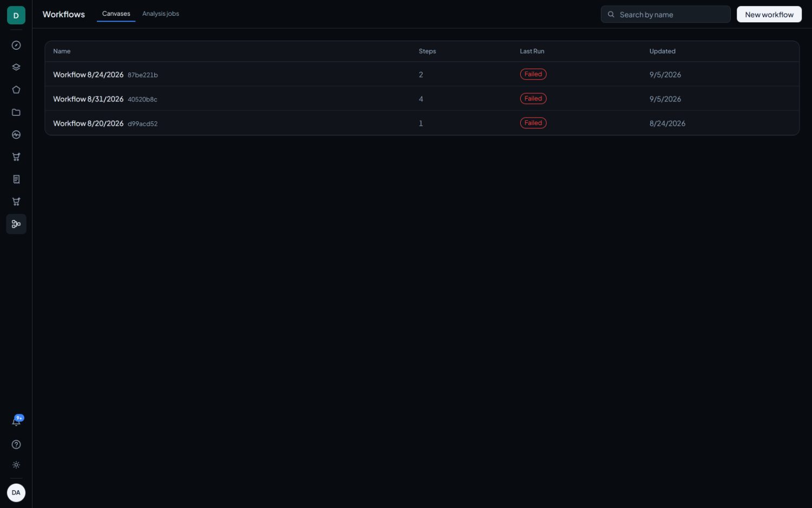Click the steps count 1 for Workflow 8/20/2026
812x508 pixels.
point(421,123)
